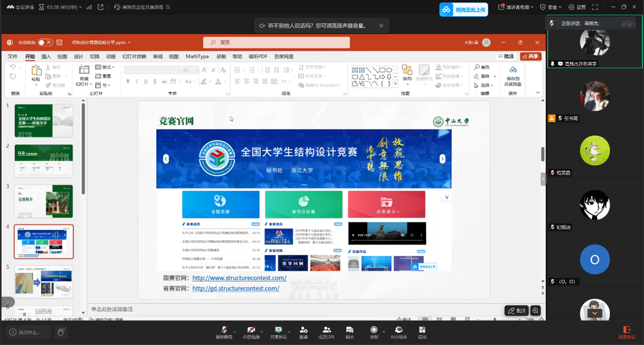Open the chat panel
The height and width of the screenshot is (345, 644).
point(349,331)
